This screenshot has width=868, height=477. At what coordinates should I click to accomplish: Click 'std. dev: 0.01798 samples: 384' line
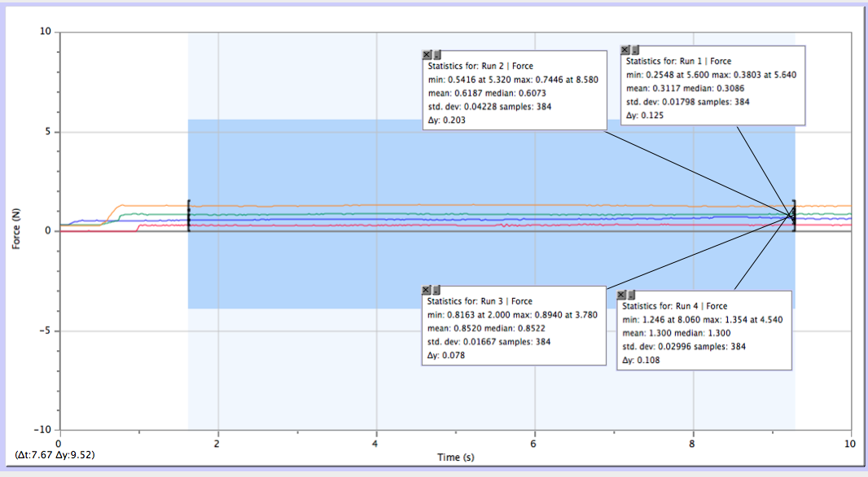point(687,102)
